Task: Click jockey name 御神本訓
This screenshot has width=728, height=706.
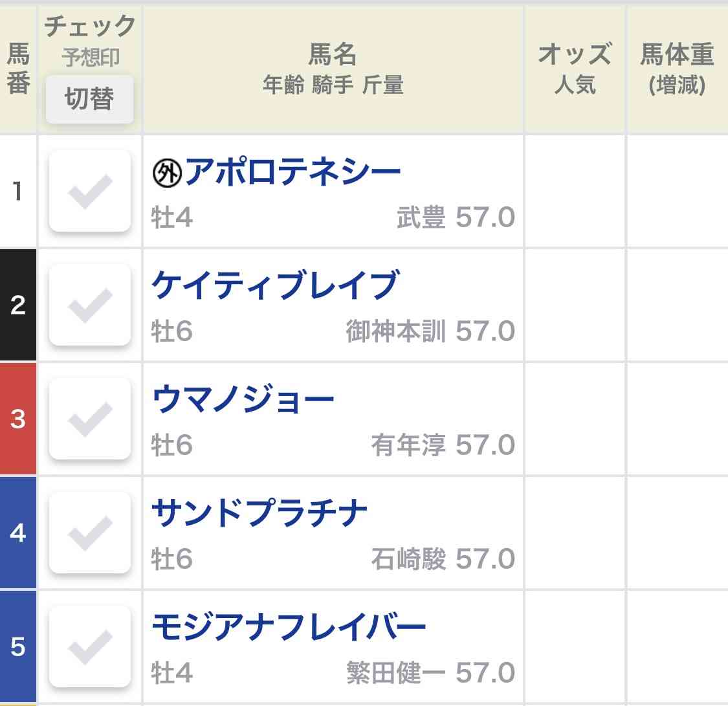Action: (396, 331)
